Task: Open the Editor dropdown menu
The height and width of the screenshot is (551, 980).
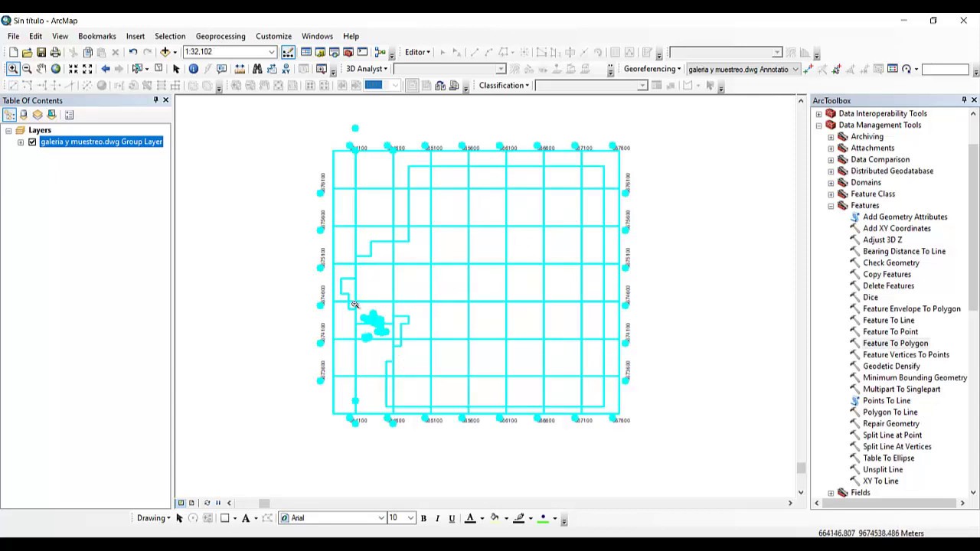Action: coord(417,52)
